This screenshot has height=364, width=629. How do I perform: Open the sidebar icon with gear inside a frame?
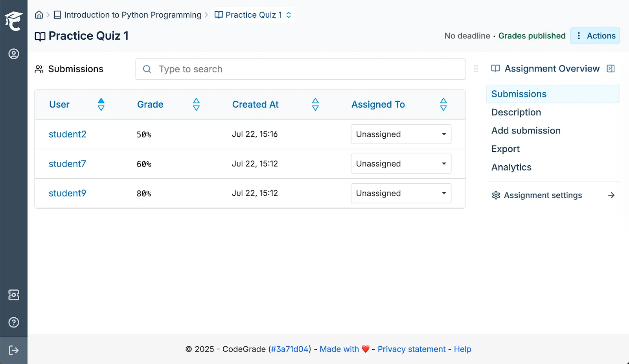(x=14, y=295)
